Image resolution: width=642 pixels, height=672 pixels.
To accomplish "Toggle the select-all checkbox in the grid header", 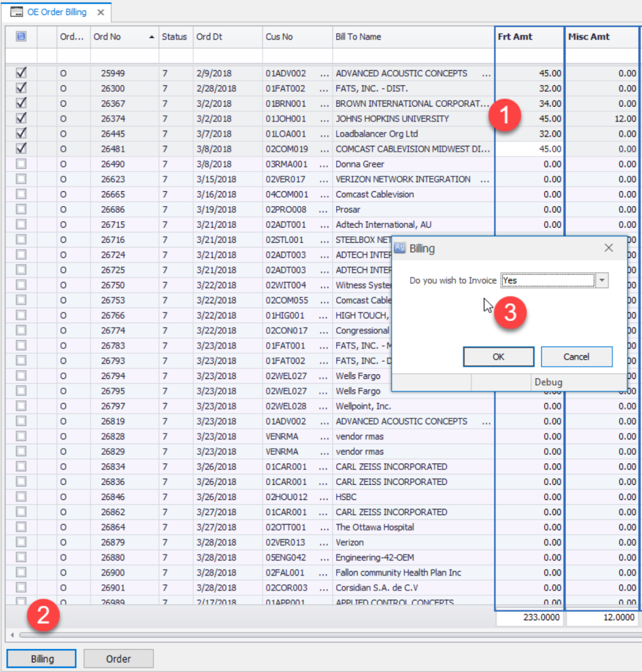I will click(x=20, y=37).
